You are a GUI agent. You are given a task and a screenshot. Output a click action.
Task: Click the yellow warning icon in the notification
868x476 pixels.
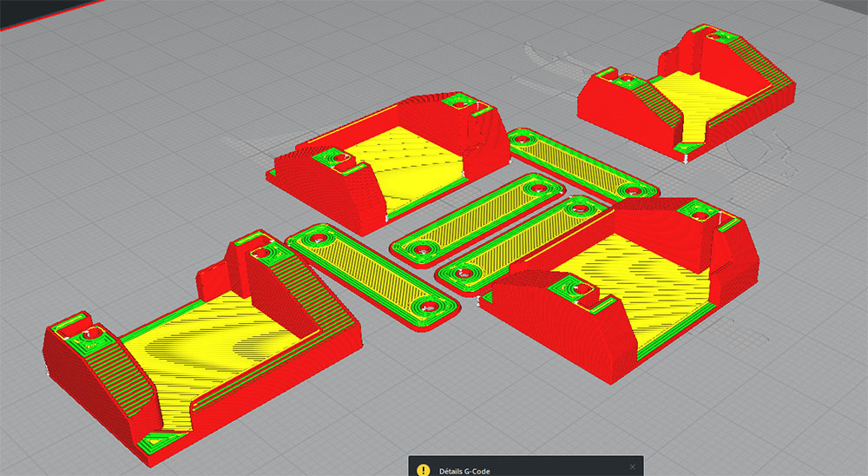[x=423, y=470]
